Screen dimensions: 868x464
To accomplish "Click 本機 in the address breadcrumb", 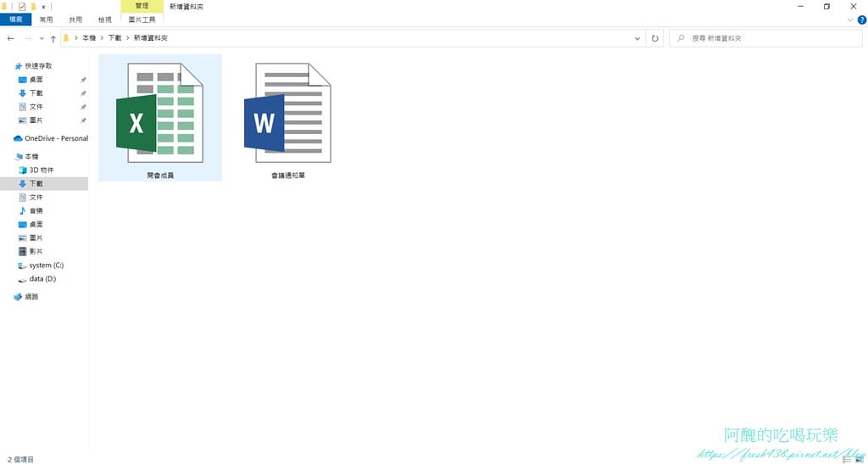I will tap(89, 38).
